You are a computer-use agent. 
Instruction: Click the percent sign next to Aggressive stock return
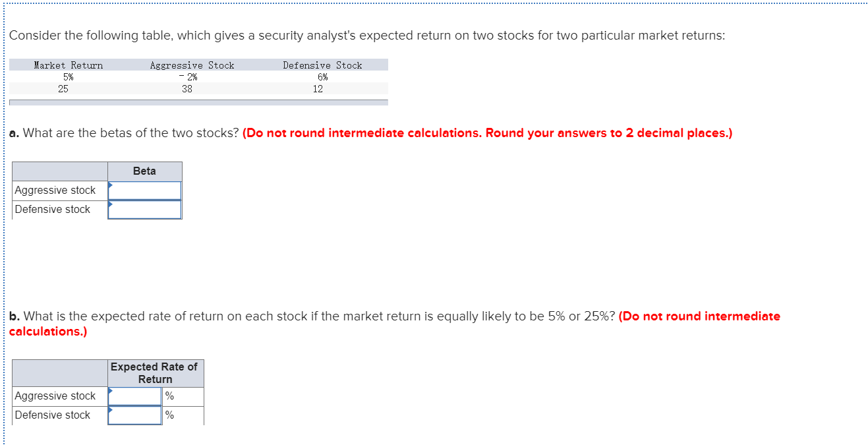tap(169, 396)
